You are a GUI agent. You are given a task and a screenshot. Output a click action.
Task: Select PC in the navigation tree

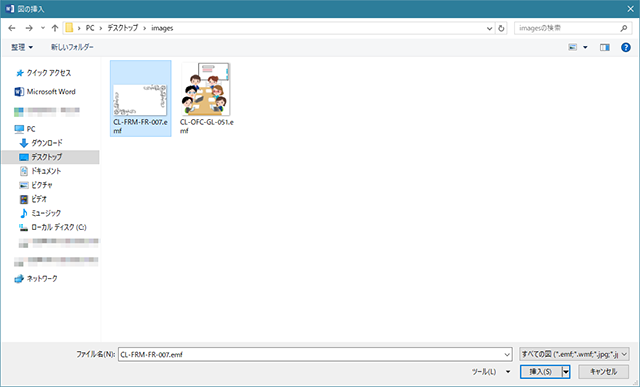[31, 129]
